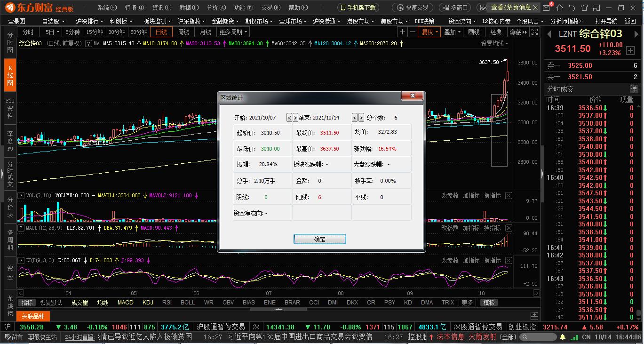Click the zoom-out minus icon on chart toolbar

click(413, 32)
